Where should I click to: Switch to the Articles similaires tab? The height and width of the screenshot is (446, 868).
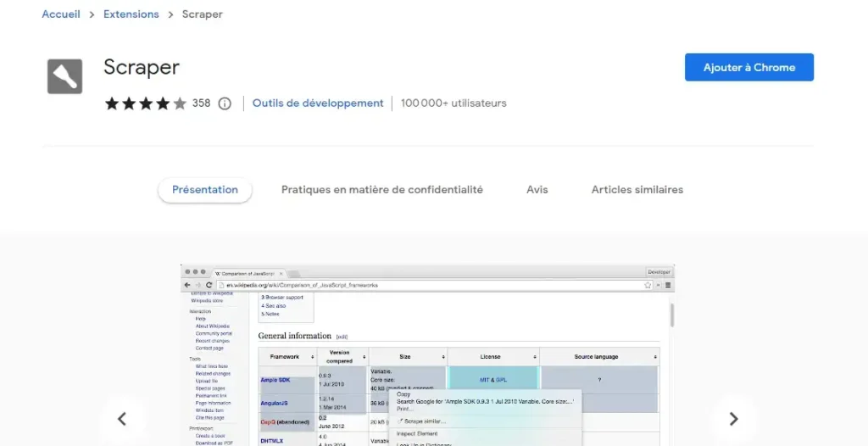click(637, 190)
